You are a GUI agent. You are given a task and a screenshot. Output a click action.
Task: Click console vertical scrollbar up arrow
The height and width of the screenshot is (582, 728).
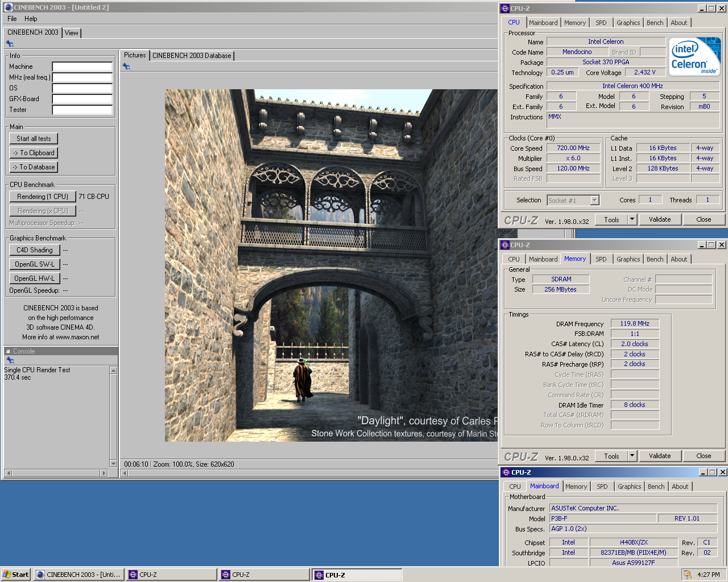[x=113, y=371]
